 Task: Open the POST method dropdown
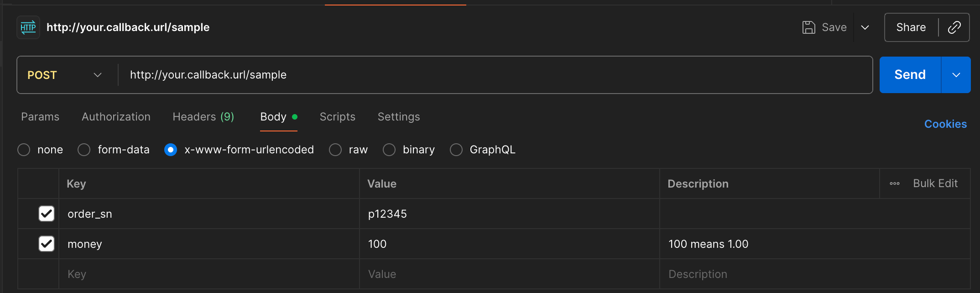[65, 75]
